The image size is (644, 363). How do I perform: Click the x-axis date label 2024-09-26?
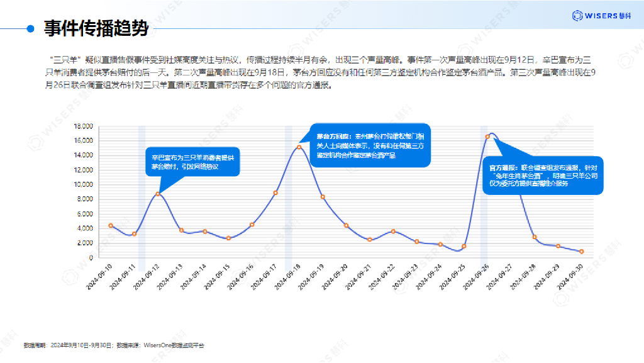476,277
